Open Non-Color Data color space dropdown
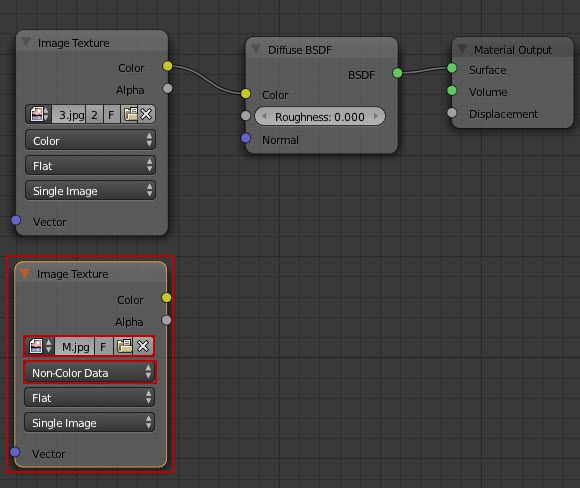The height and width of the screenshot is (488, 580). tap(90, 373)
